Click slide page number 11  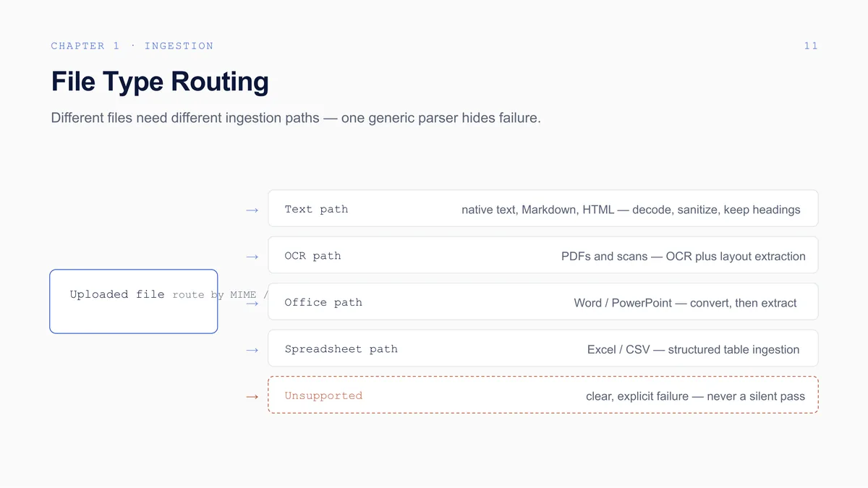pyautogui.click(x=811, y=46)
